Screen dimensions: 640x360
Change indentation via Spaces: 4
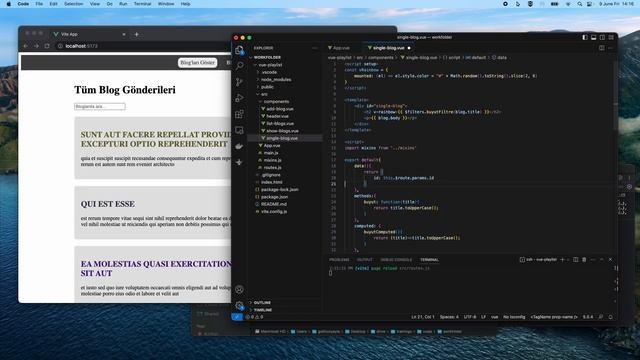tap(449, 317)
